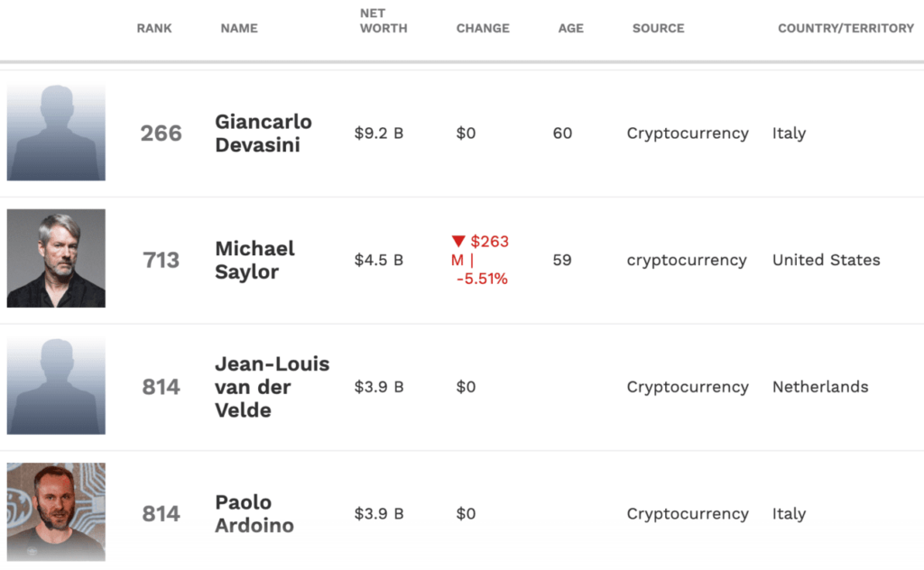
Task: Click the AGE column header
Action: 571,28
